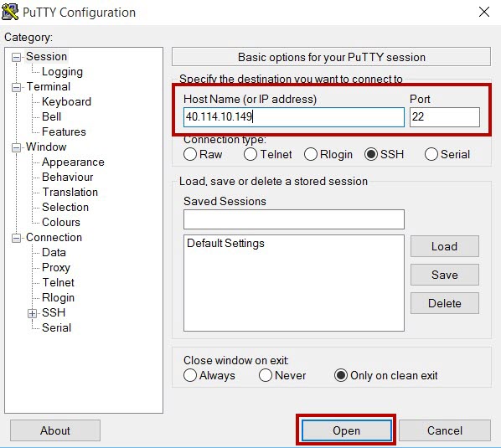Click the Delete session button
501x448 pixels.
coord(444,303)
